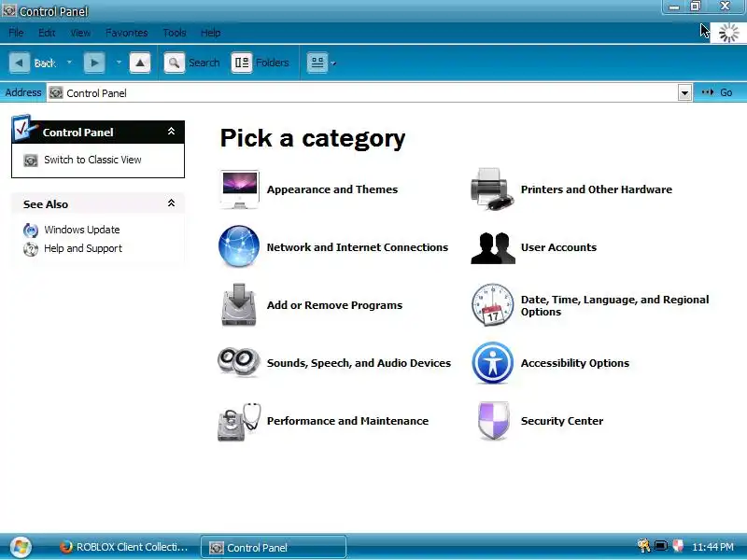Click the Forward arrow toolbar icon

[94, 63]
